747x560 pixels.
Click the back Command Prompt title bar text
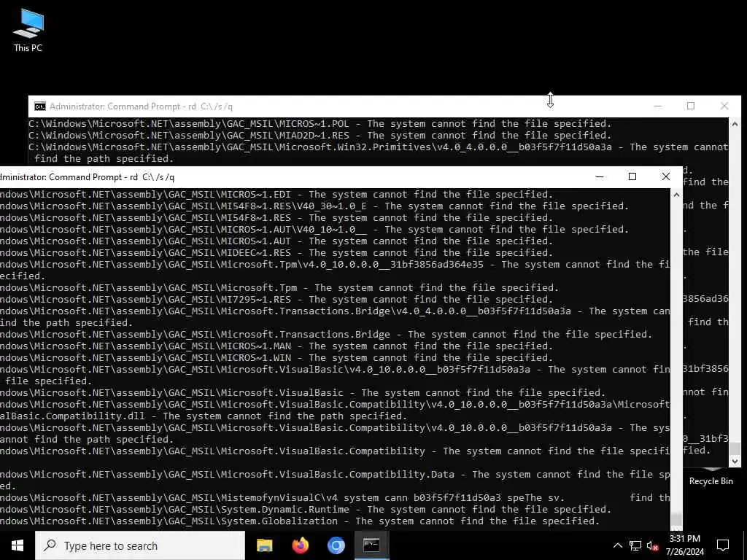pyautogui.click(x=141, y=106)
